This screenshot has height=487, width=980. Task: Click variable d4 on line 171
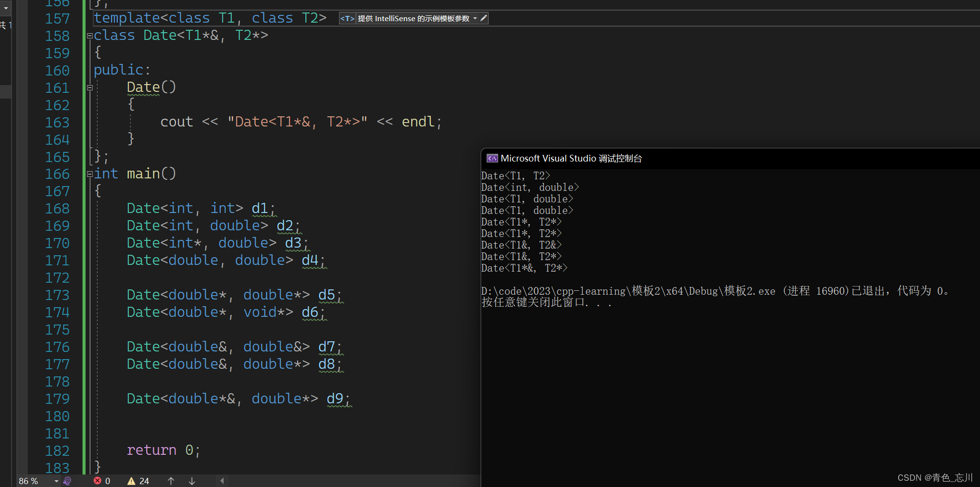tap(310, 260)
